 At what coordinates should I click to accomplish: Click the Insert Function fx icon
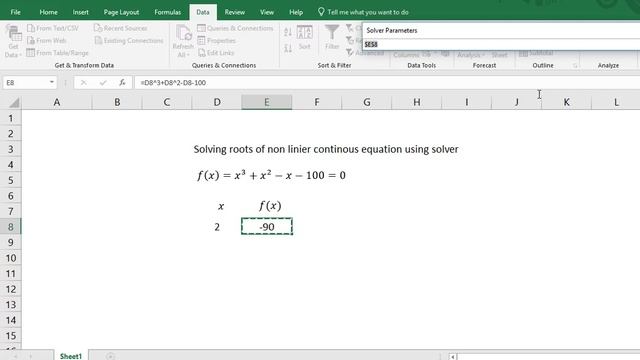pyautogui.click(x=122, y=83)
